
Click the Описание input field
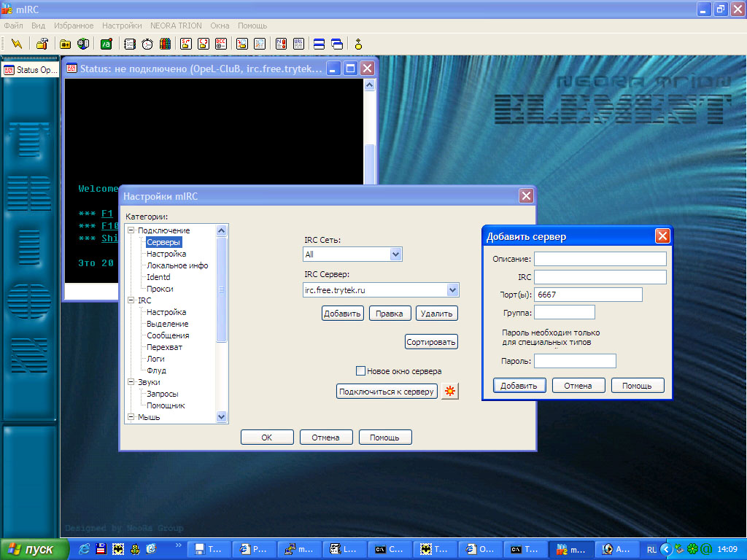pyautogui.click(x=600, y=259)
